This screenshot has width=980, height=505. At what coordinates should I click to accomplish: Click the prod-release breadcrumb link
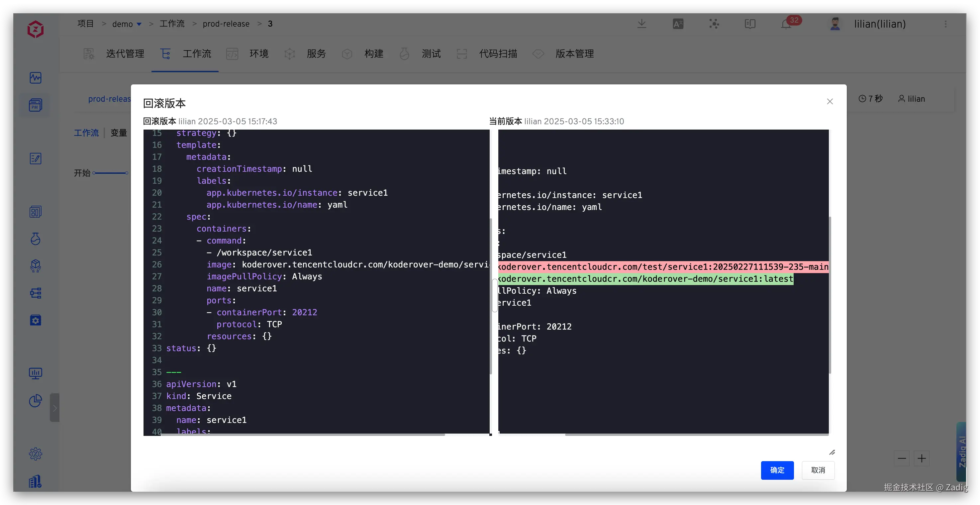pyautogui.click(x=226, y=24)
